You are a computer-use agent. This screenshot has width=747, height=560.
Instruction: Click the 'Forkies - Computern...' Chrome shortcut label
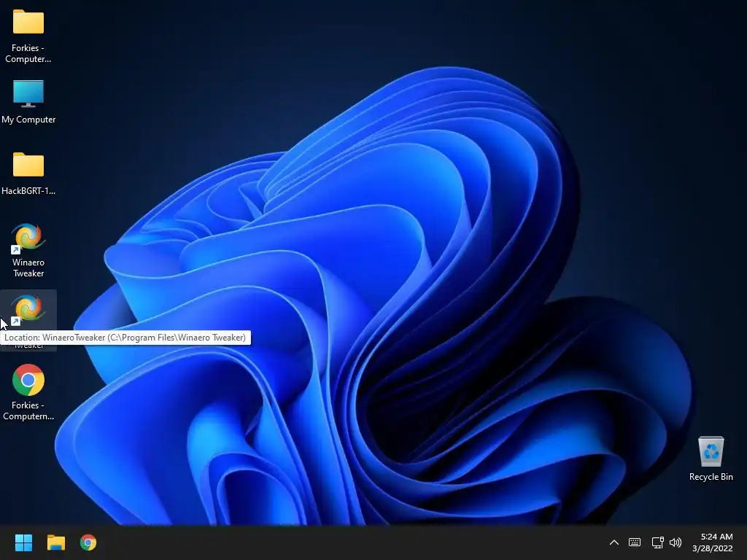coord(28,411)
